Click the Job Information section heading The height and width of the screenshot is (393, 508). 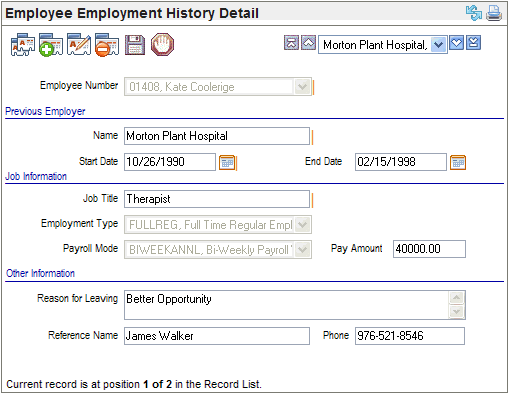pos(36,176)
